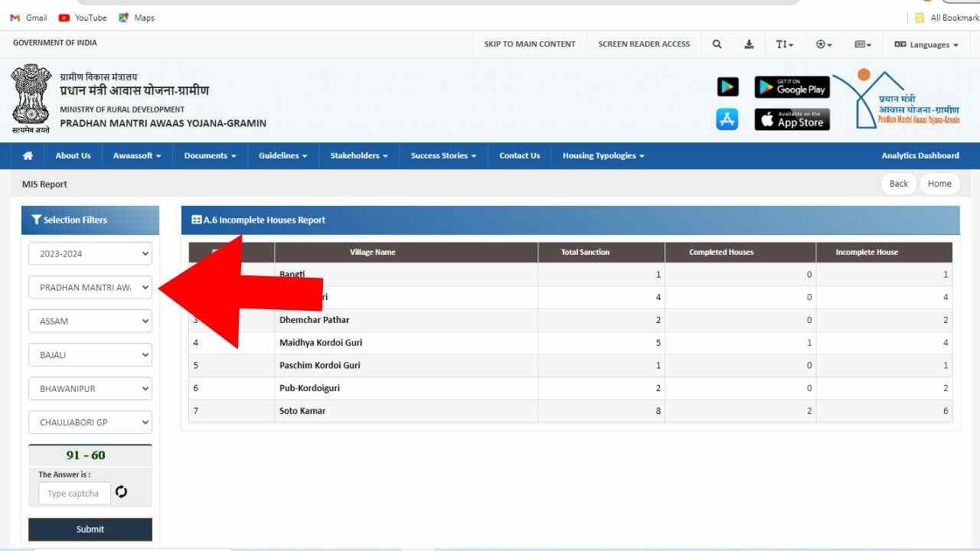Click the search magnifier icon

717,44
